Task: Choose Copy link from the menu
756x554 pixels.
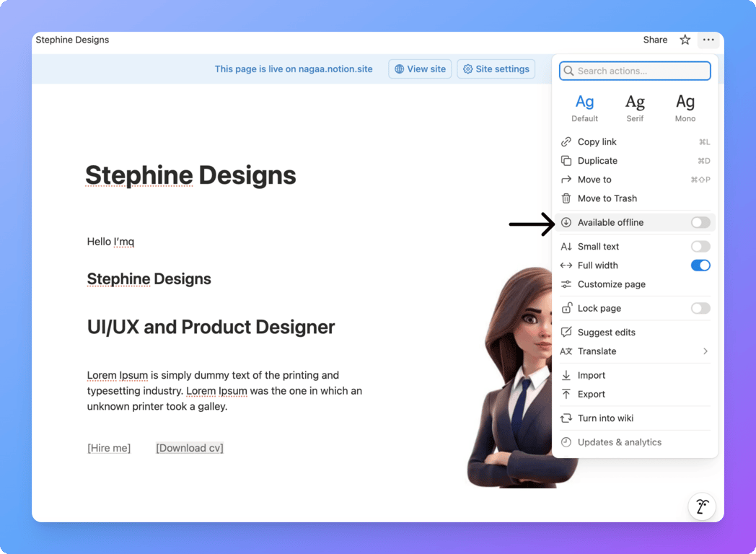Action: point(635,142)
